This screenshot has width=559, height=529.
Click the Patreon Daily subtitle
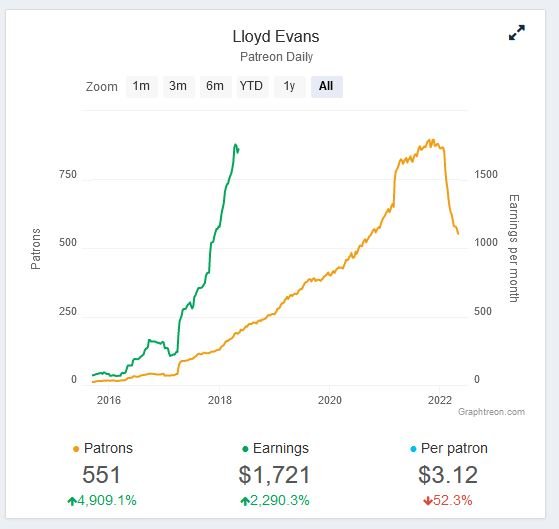point(276,57)
